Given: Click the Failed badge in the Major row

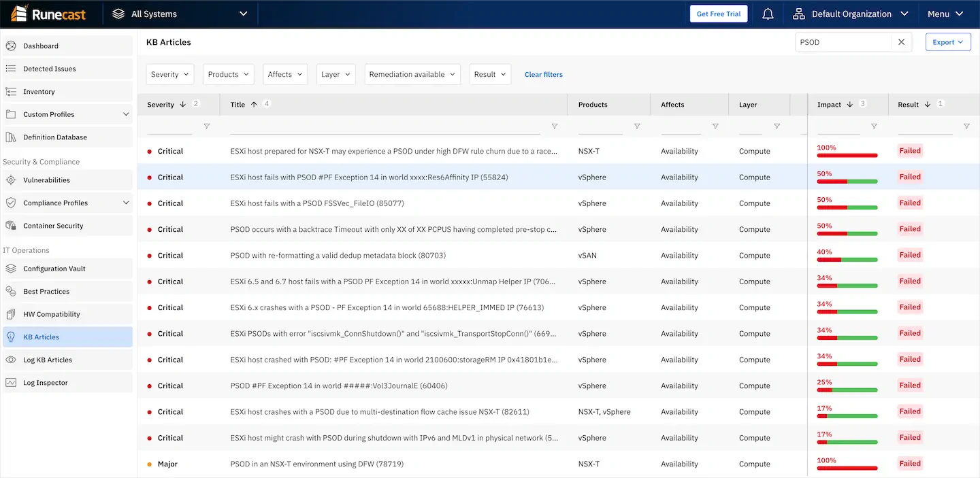Looking at the screenshot, I should pos(910,464).
